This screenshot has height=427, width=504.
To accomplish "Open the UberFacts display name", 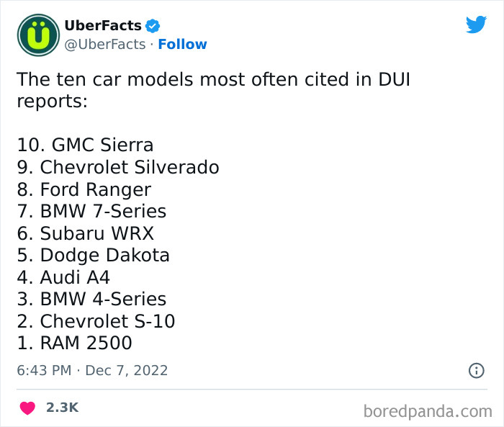I will [x=103, y=26].
